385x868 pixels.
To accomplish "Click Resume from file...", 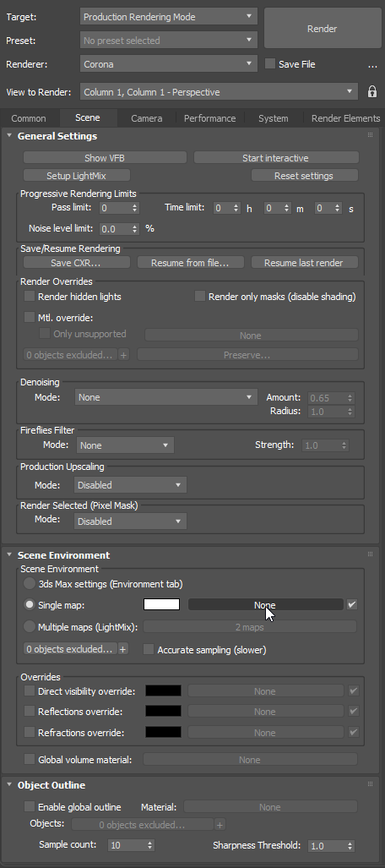I will point(190,262).
